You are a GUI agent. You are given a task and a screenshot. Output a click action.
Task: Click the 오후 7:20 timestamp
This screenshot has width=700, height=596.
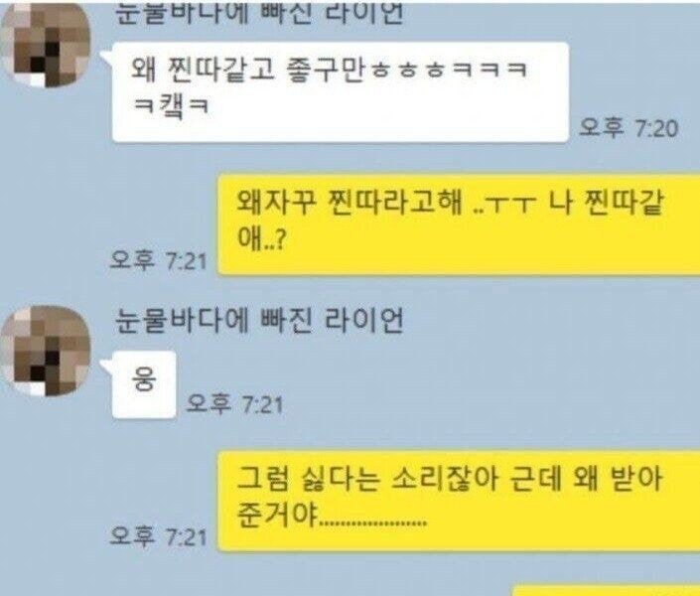coord(629,128)
